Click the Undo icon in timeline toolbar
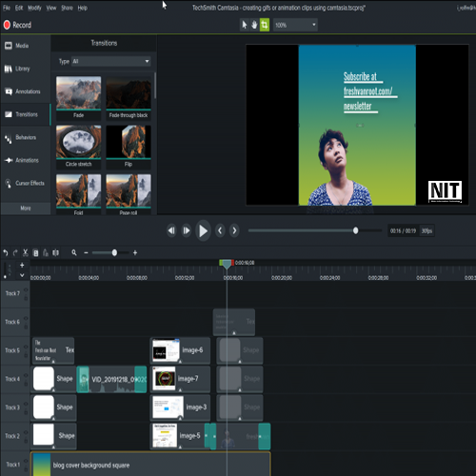Screen dimensions: 476x476 coord(6,252)
